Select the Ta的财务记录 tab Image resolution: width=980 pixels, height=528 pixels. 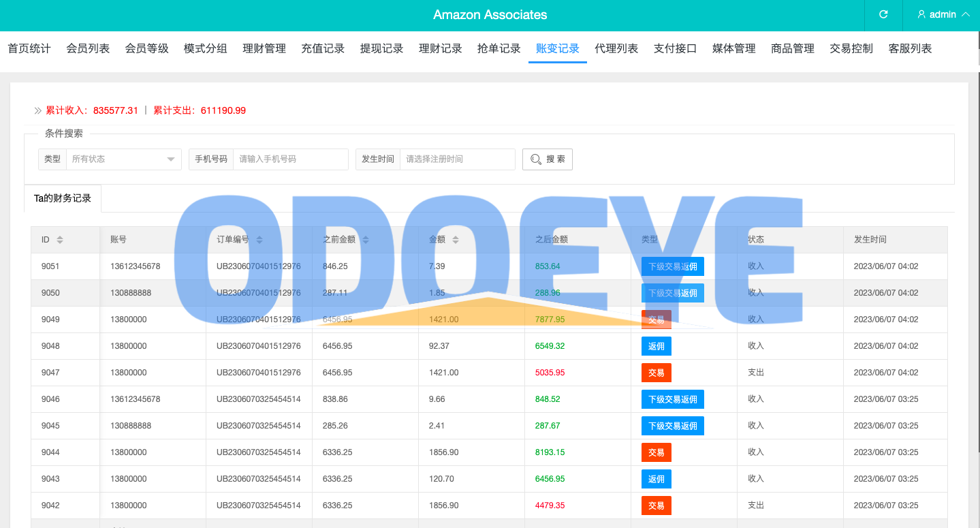[x=63, y=198]
